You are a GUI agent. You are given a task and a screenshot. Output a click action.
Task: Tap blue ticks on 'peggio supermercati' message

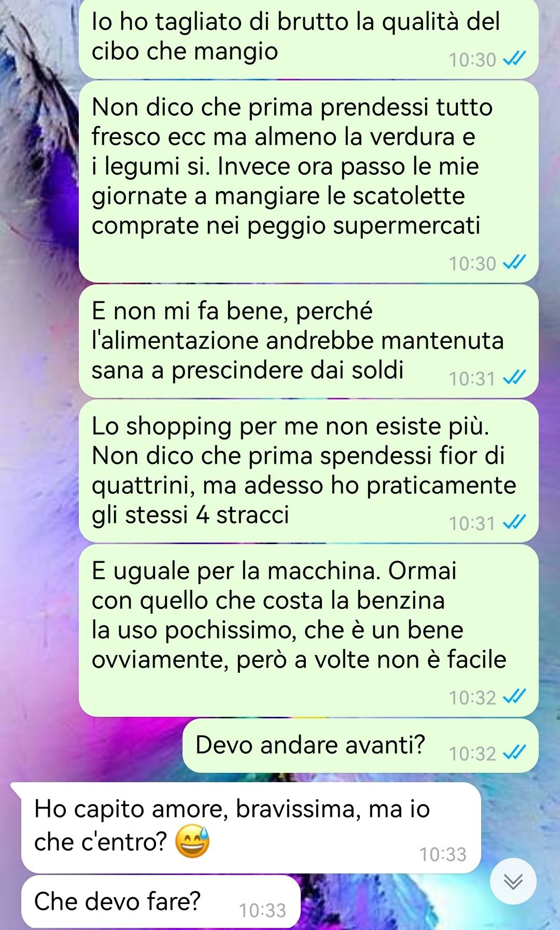(x=515, y=262)
